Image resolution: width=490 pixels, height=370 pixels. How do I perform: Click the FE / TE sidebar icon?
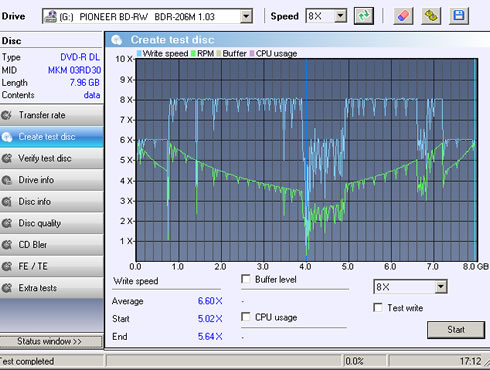pos(6,266)
